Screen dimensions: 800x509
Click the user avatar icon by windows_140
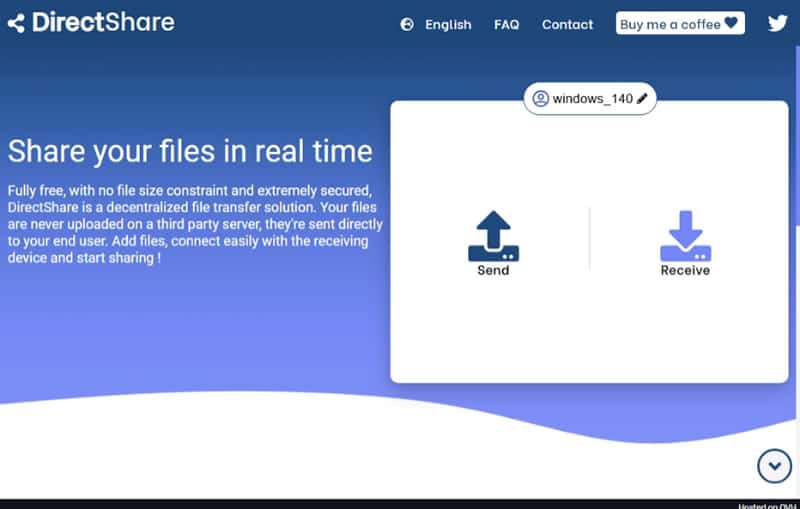[540, 98]
